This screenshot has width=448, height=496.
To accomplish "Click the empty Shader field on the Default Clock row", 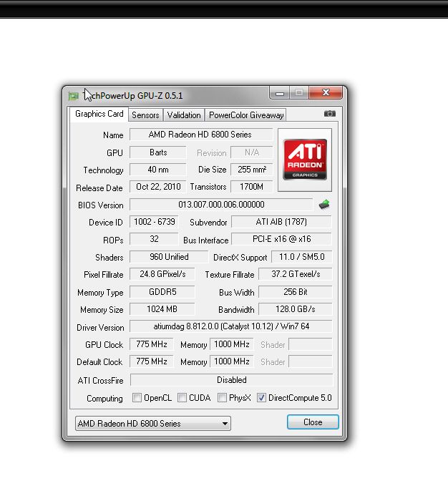I will pyautogui.click(x=311, y=361).
